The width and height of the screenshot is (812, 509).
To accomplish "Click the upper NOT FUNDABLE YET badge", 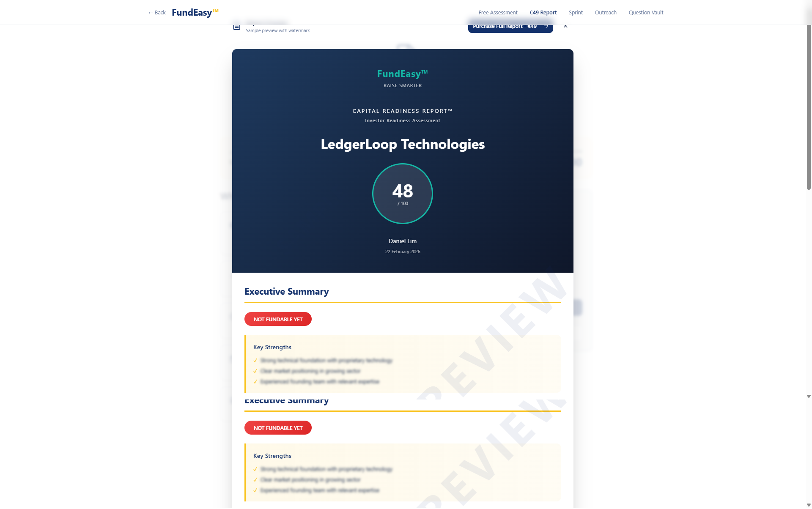I will tap(278, 319).
